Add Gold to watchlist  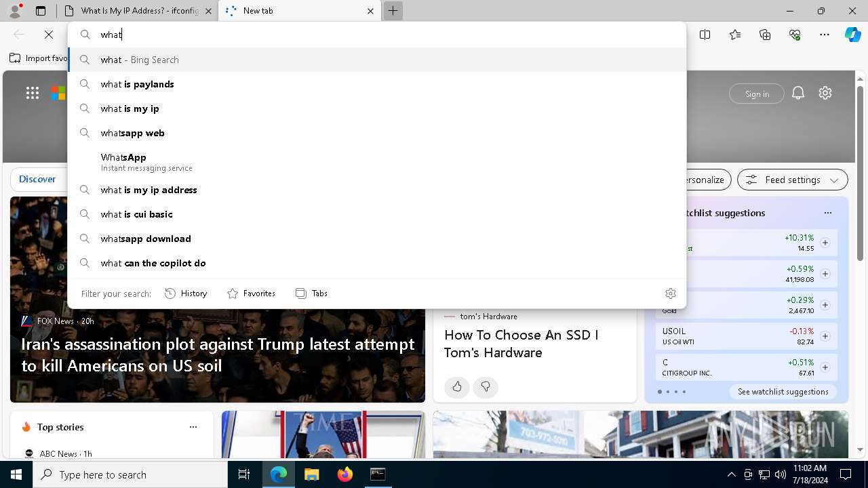tap(825, 305)
